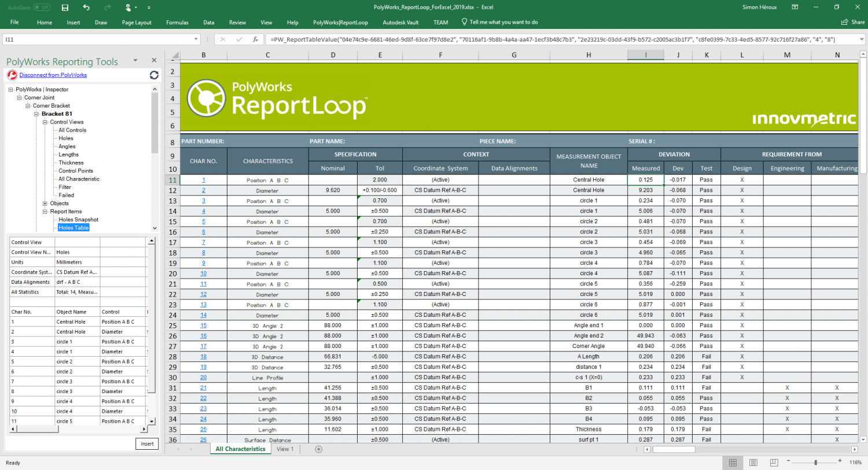868x470 pixels.
Task: Select column header I
Action: (x=646, y=55)
